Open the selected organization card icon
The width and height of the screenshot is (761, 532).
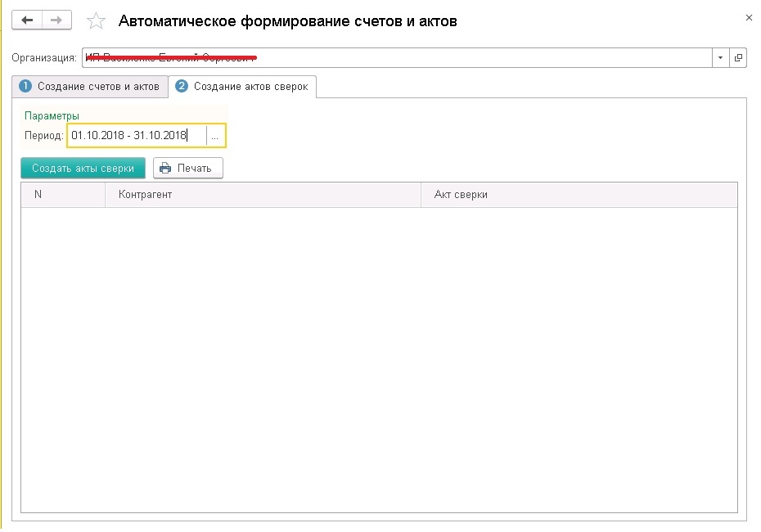point(738,58)
